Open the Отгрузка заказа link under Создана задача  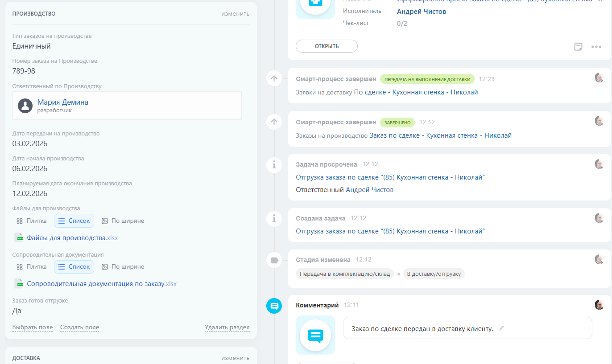[390, 231]
